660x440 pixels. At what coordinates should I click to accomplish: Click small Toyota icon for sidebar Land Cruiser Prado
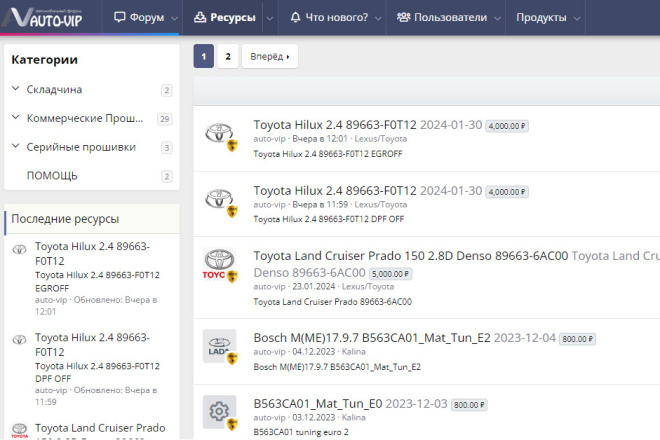[19, 431]
